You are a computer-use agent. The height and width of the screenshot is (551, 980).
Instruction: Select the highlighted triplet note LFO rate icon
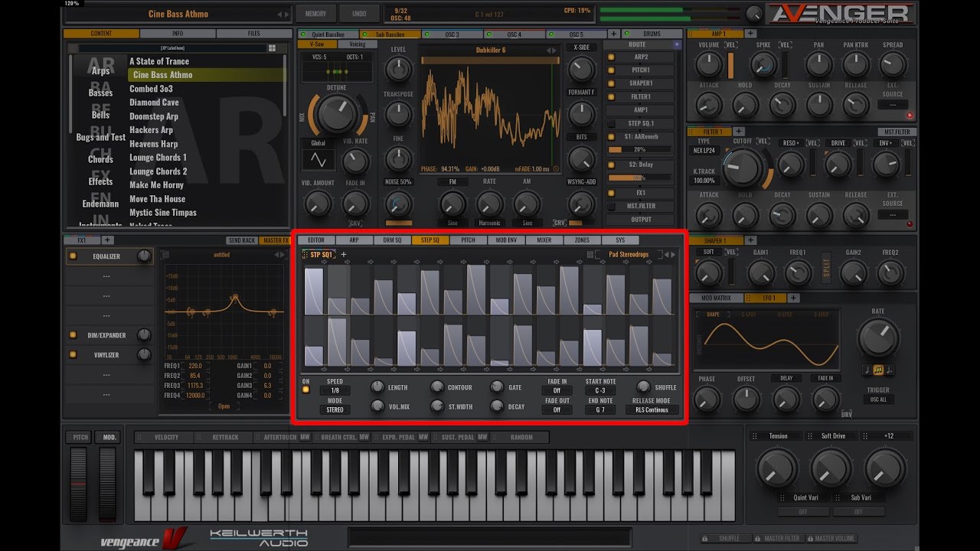[x=878, y=370]
